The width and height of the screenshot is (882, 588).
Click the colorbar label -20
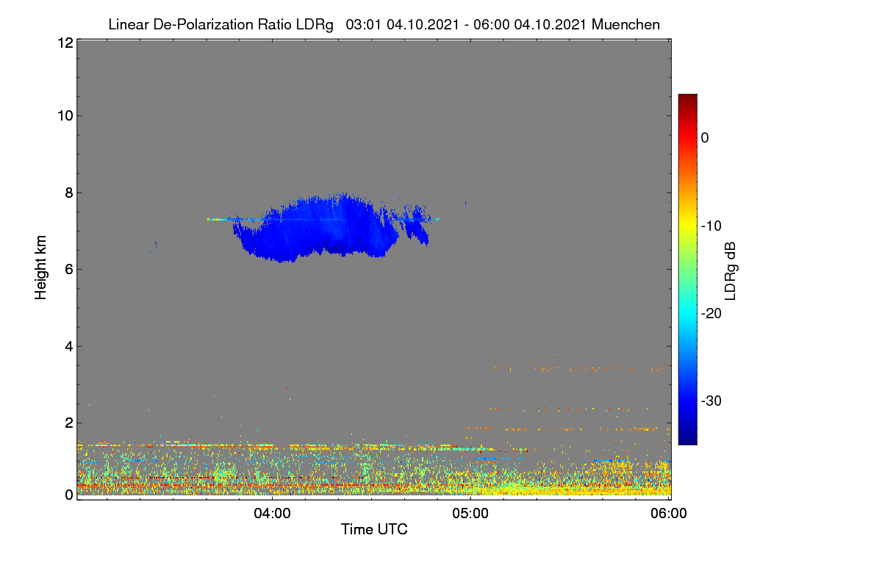click(x=712, y=313)
